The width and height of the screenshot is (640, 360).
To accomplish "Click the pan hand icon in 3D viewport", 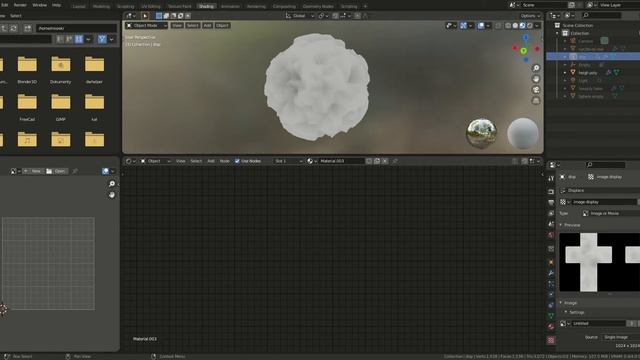I will coord(536,79).
